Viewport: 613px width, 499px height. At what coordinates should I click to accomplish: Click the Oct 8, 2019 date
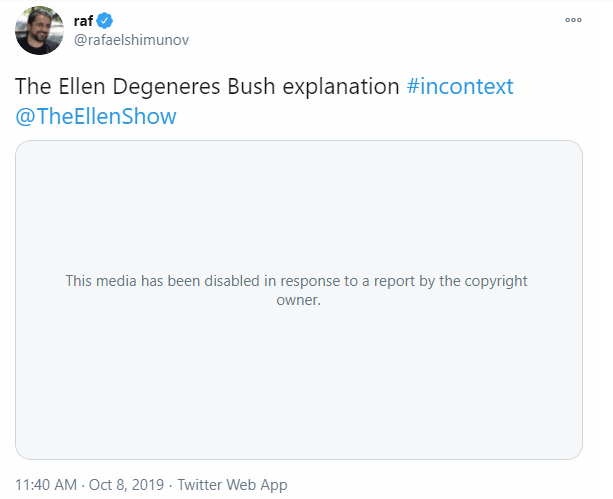coord(126,485)
